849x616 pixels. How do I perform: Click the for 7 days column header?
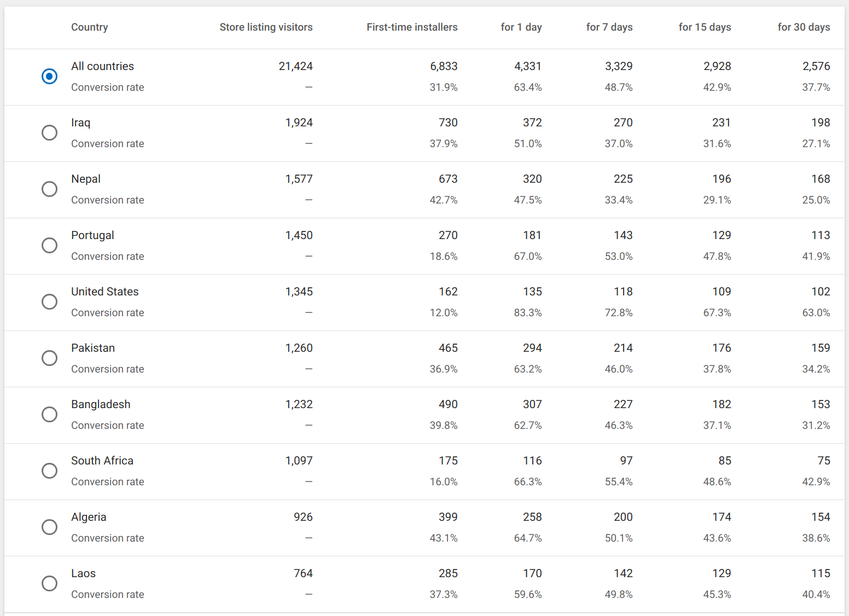click(609, 27)
